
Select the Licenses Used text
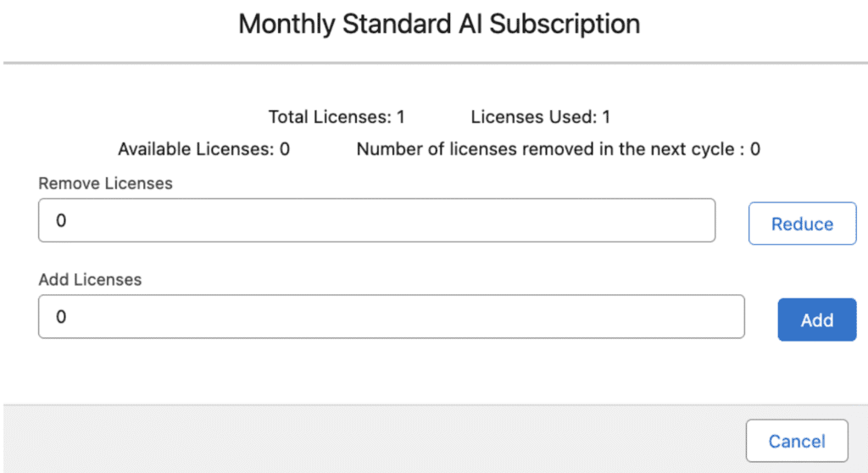[541, 117]
